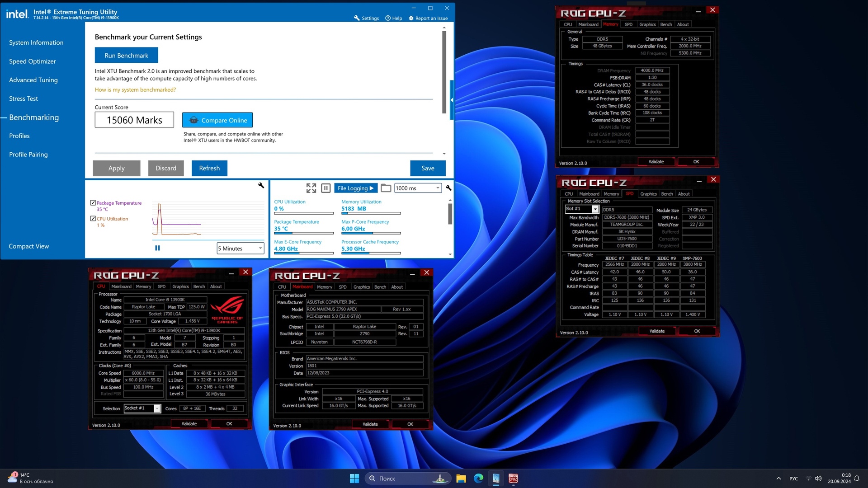
Task: Click OK in SPD CPU-Z window
Action: (697, 331)
